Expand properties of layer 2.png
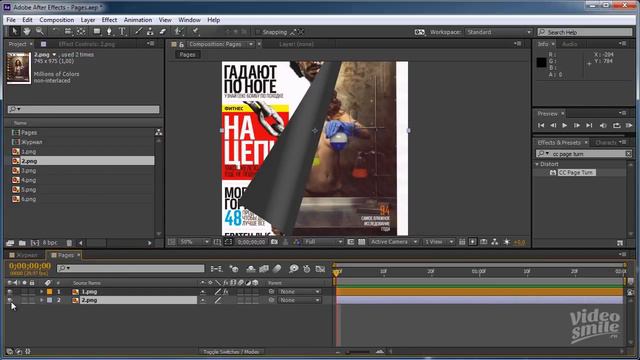This screenshot has height=360, width=640. tap(41, 300)
